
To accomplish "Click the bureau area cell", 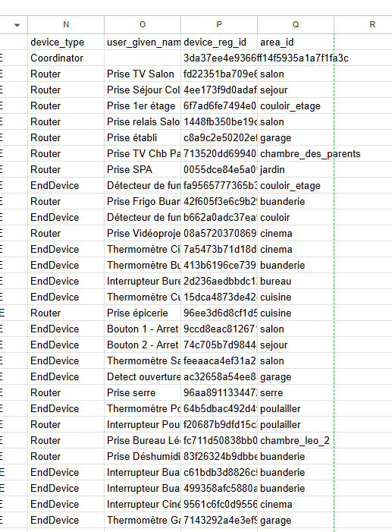I will [x=296, y=281].
